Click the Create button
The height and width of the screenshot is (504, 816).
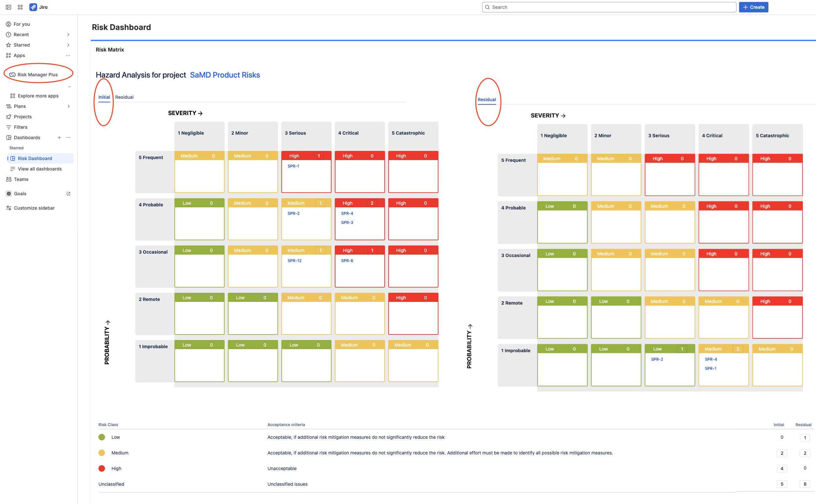tap(753, 7)
